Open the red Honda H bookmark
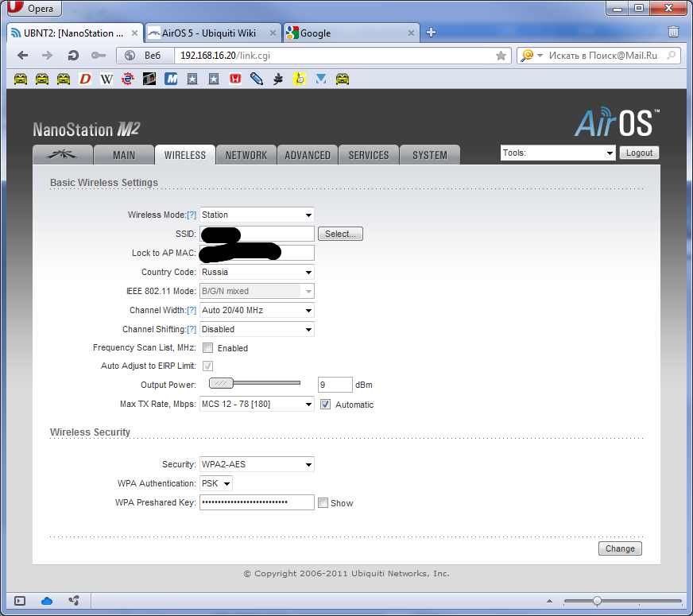The image size is (693, 616). 235,79
